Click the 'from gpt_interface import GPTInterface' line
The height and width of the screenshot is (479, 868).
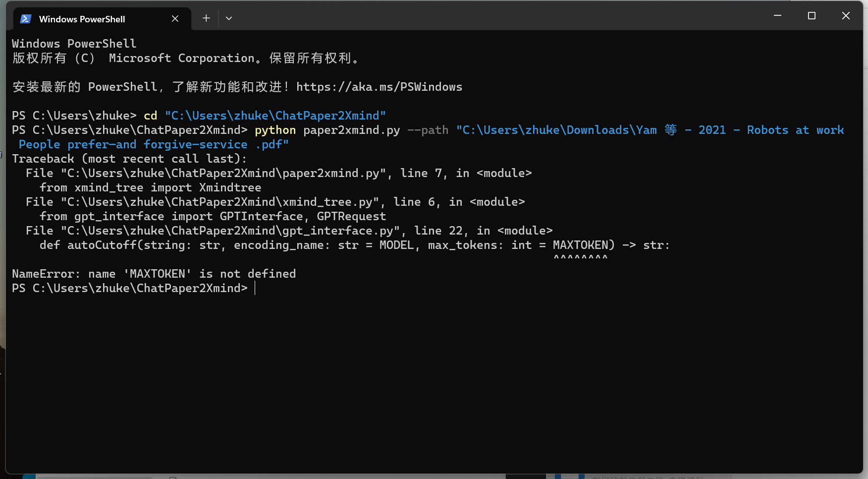point(213,216)
